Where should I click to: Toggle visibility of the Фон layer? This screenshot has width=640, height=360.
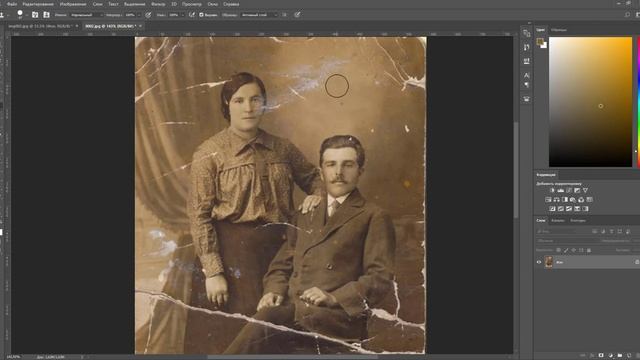tap(538, 262)
